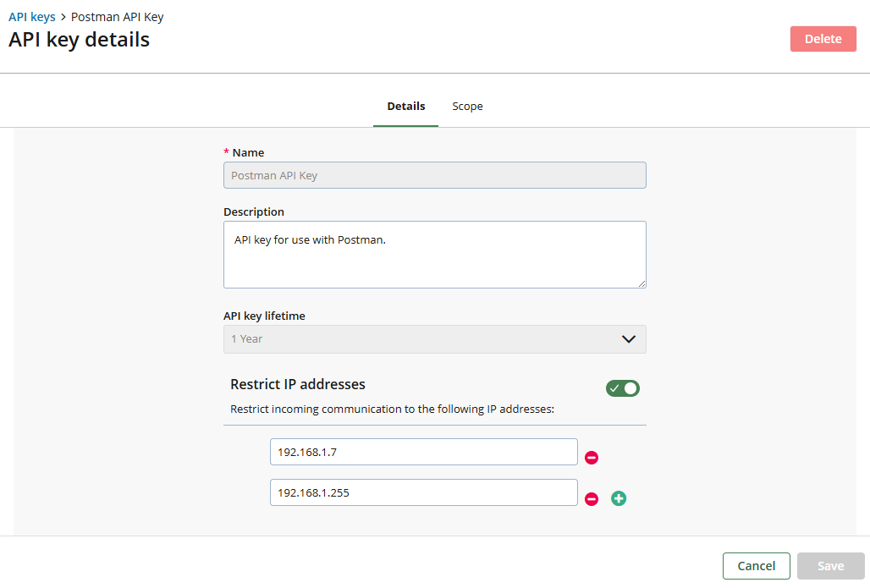870x588 pixels.
Task: Open the dropdown showing 1 Year
Action: point(423,339)
